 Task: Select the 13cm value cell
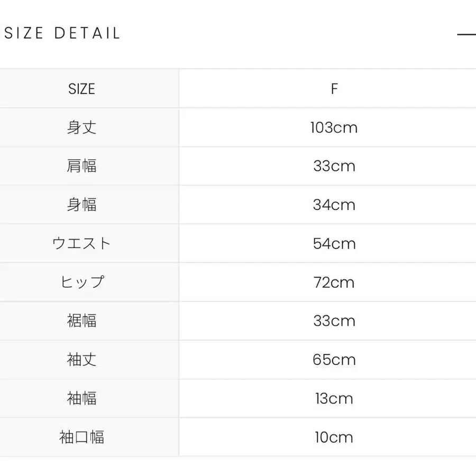tap(334, 398)
